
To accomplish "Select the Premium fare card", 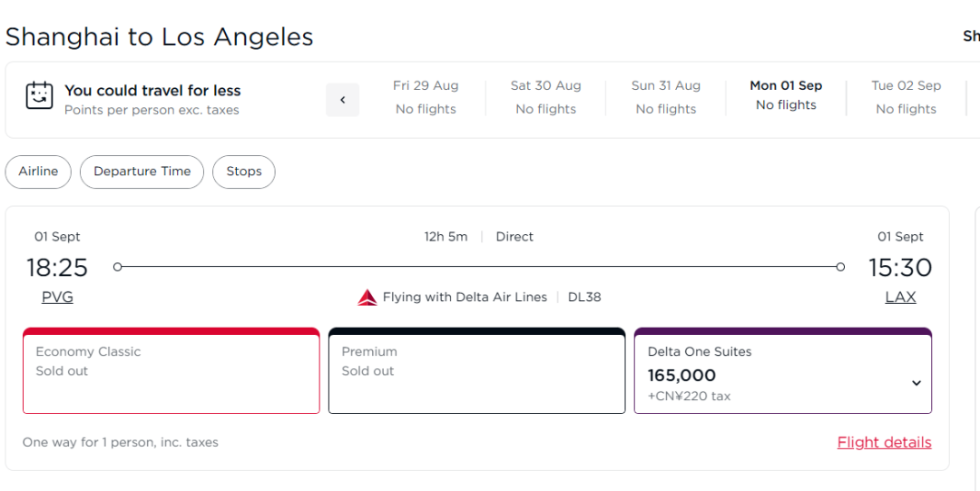I will [x=476, y=371].
